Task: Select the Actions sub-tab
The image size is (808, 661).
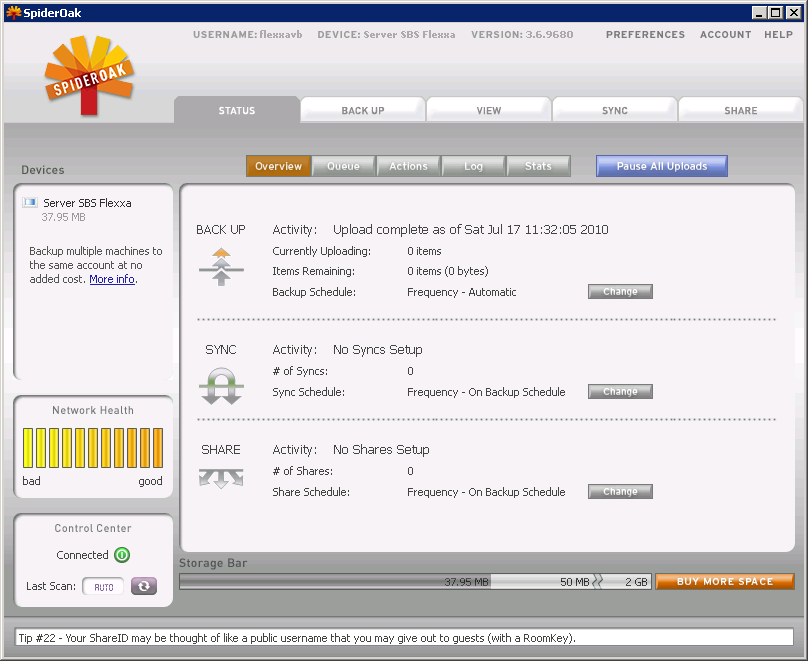Action: (408, 166)
